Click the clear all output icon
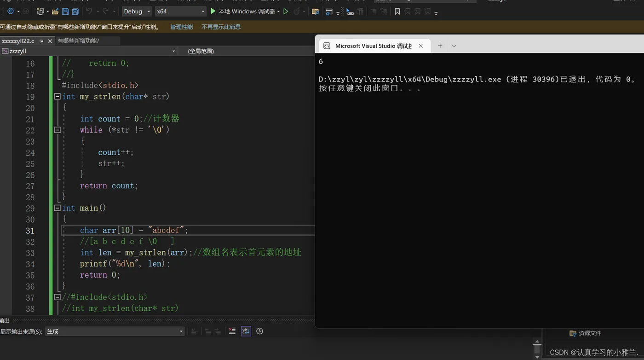Viewport: 644px width, 360px height. (232, 331)
